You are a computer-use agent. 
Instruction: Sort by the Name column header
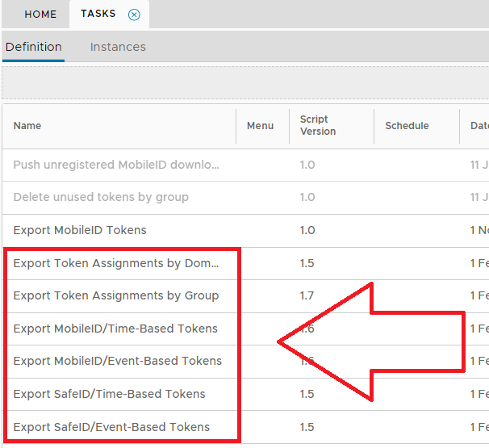pos(27,126)
